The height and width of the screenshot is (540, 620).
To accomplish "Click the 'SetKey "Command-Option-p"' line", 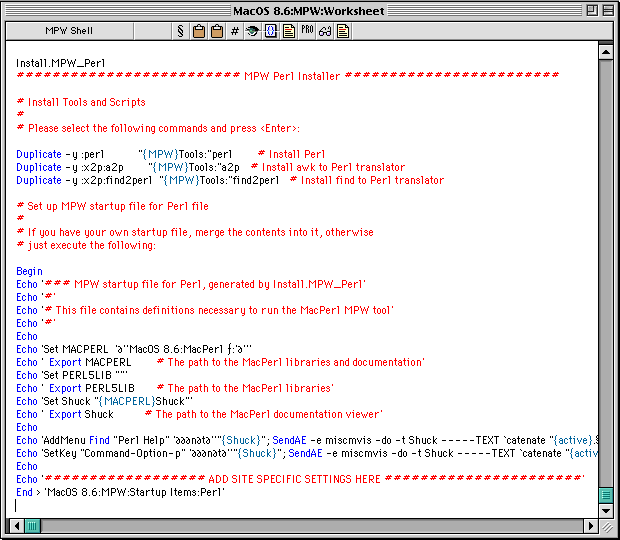I will click(307, 453).
